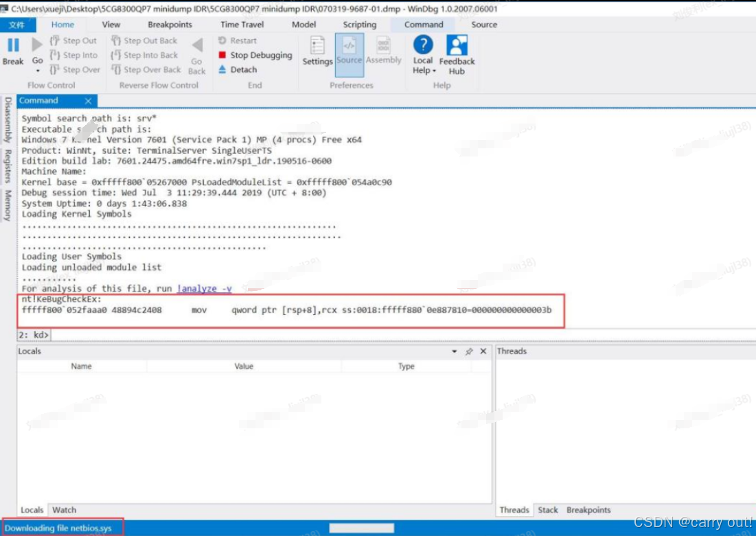Open the Registers side panel tab
This screenshot has width=756, height=536.
8,166
